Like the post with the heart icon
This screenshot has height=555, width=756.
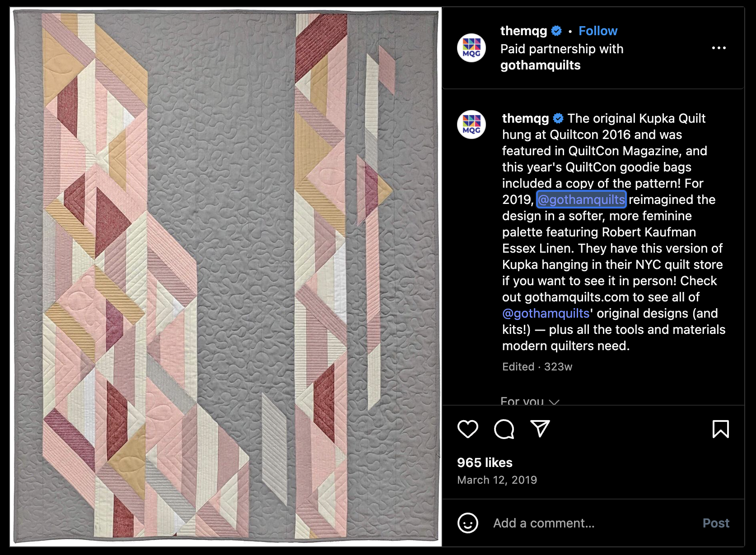(467, 429)
